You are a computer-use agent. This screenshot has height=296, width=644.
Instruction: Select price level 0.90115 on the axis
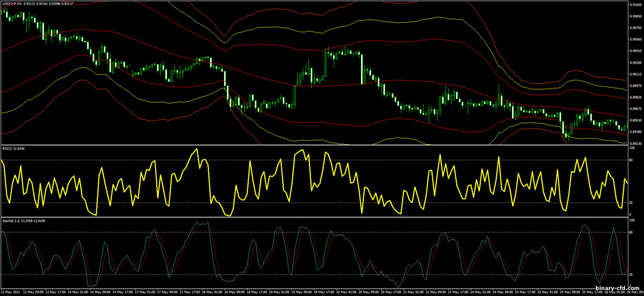(x=635, y=74)
